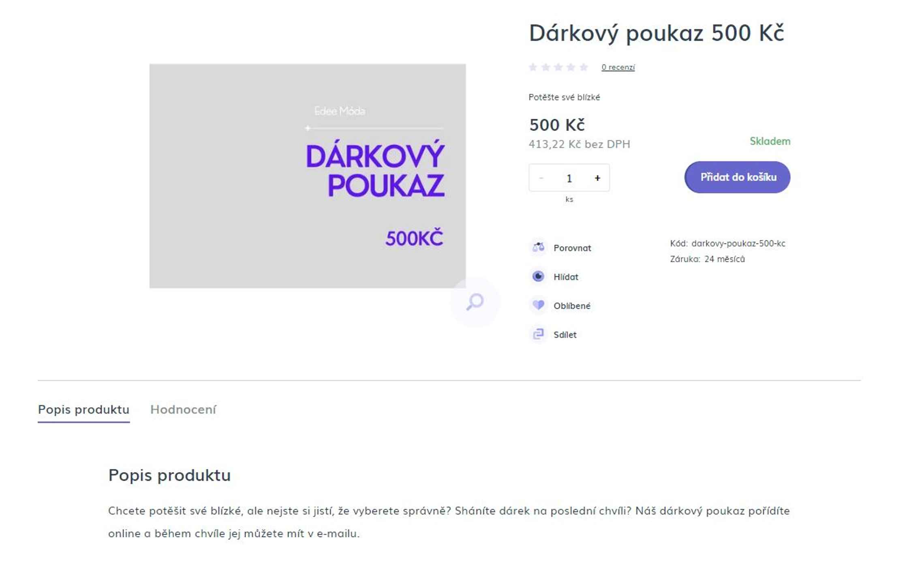924x569 pixels.
Task: Open image zoom with magnifier icon
Action: 475,302
